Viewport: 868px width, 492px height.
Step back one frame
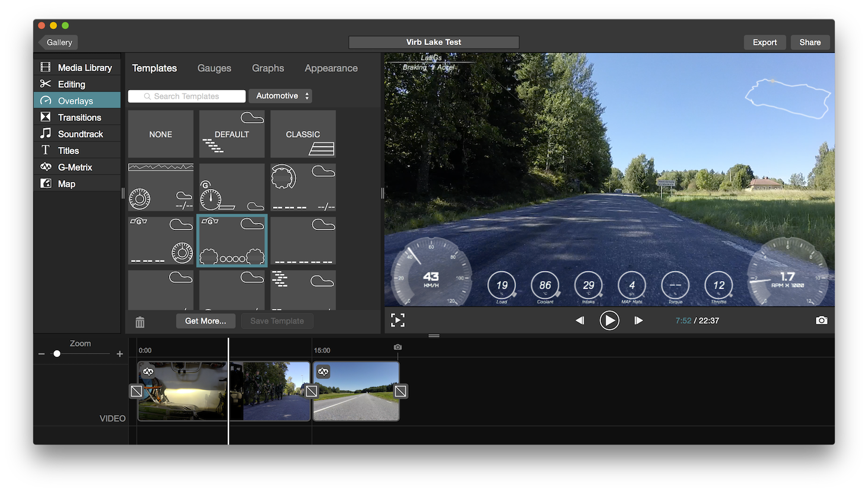[580, 321]
